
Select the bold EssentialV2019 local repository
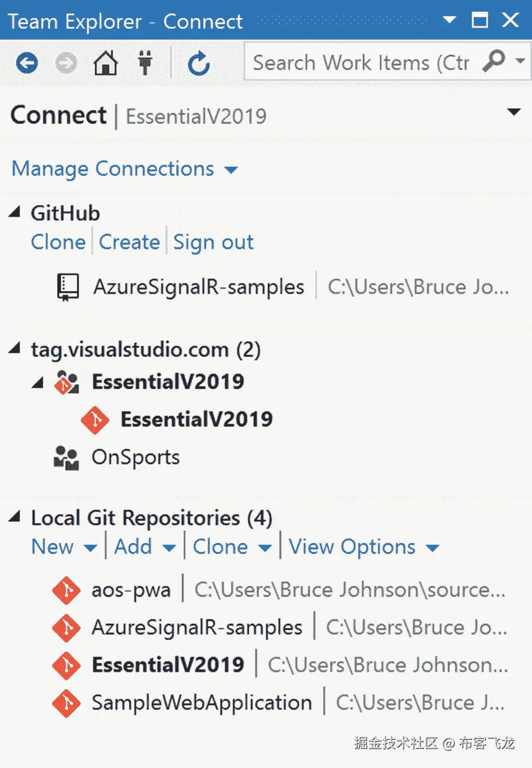[168, 665]
